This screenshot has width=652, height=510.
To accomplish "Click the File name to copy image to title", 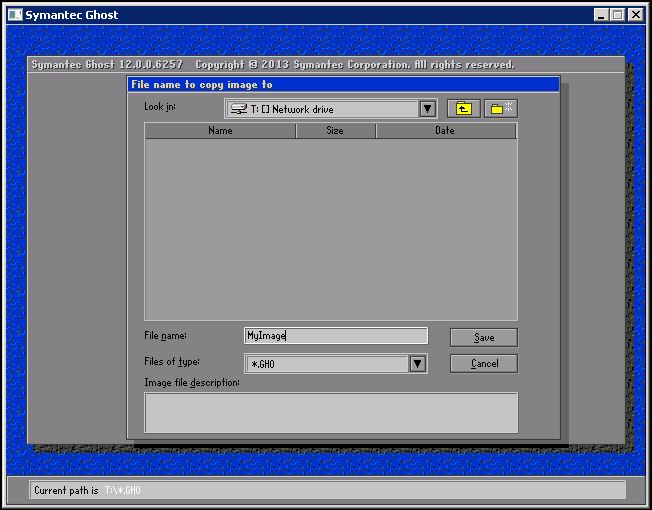I will tap(202, 85).
